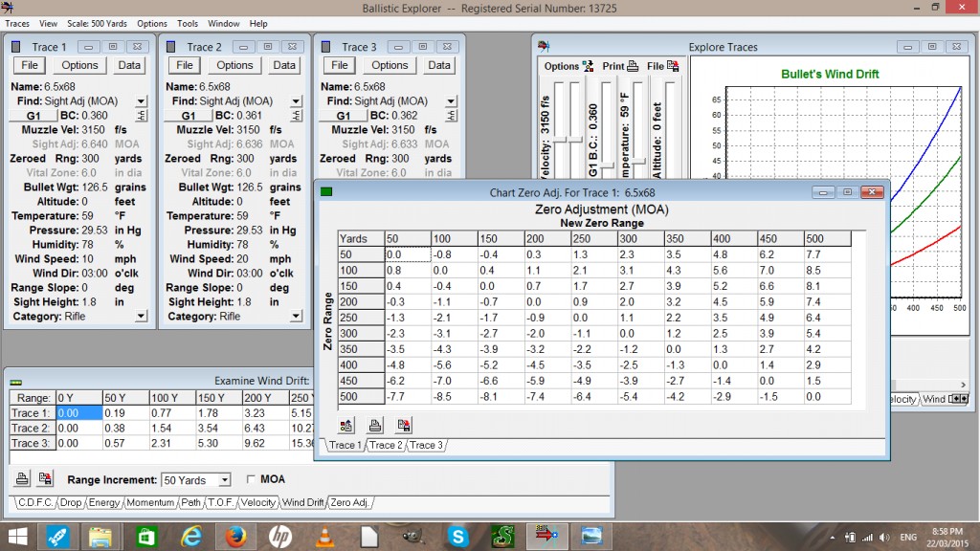Image resolution: width=980 pixels, height=551 pixels.
Task: Click the file export icon in Examine Wind Drift
Action: coord(44,478)
